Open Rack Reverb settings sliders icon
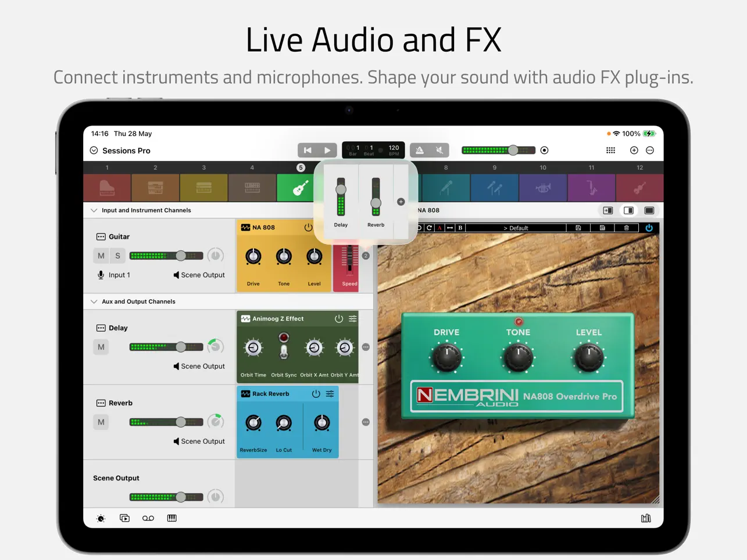Image resolution: width=747 pixels, height=560 pixels. coord(330,393)
